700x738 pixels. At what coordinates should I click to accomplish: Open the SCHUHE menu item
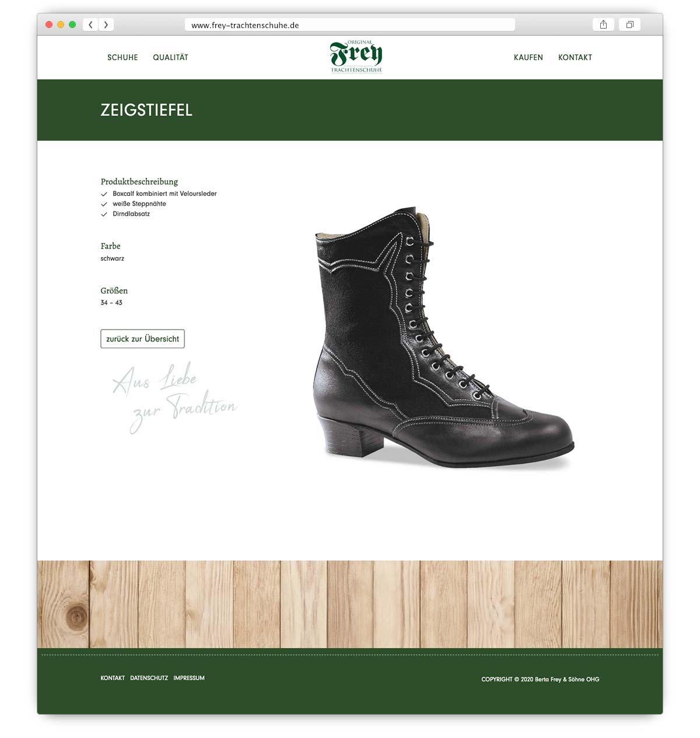tap(123, 57)
